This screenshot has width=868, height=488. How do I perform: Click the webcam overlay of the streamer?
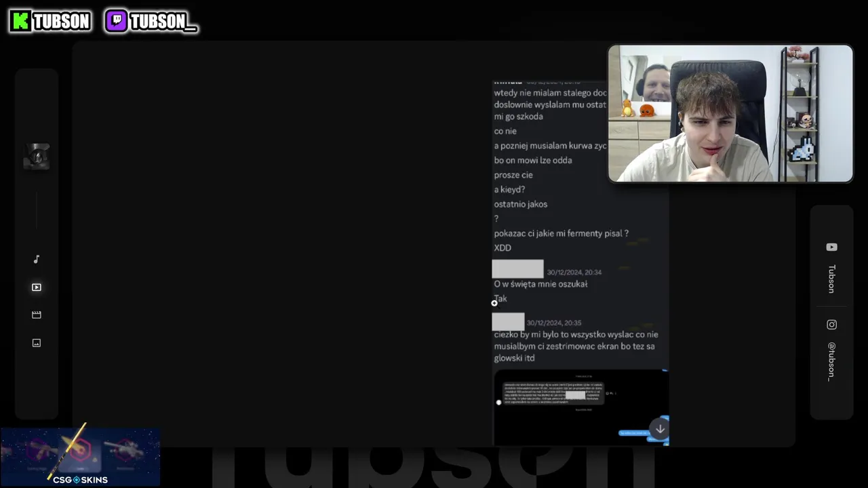tap(730, 114)
